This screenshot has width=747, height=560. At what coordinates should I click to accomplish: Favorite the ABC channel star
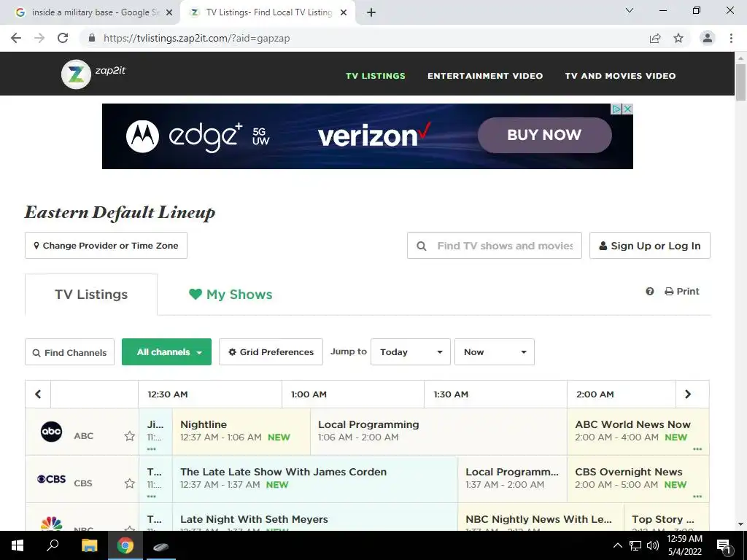pyautogui.click(x=130, y=436)
